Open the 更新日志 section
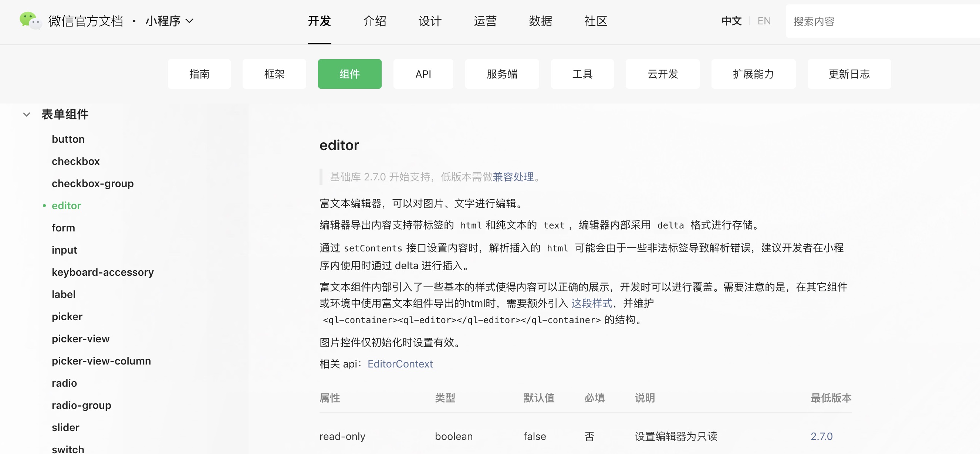This screenshot has width=980, height=454. (849, 74)
